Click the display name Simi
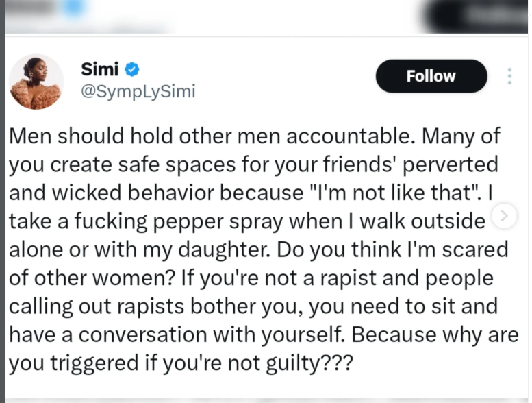532x403 pixels. coord(99,69)
